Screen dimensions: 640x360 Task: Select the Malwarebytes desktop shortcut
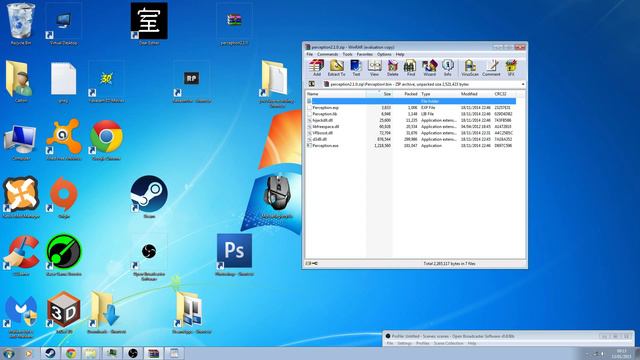[x=21, y=316]
